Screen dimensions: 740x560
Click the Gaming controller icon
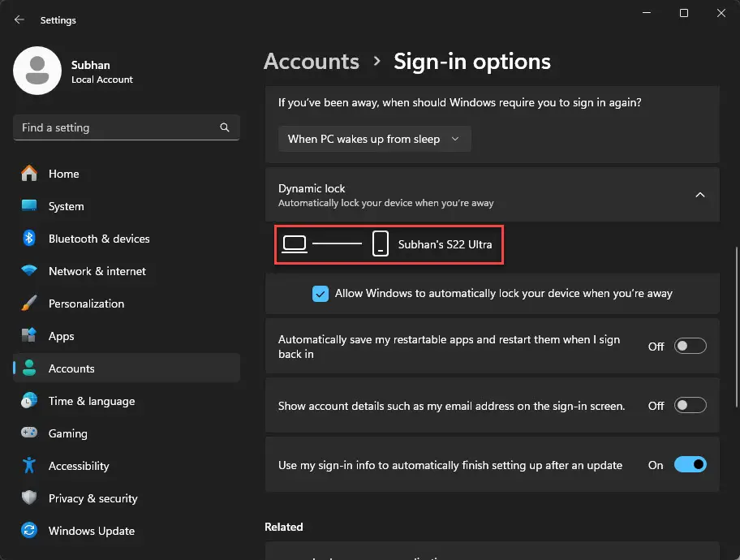pos(29,433)
